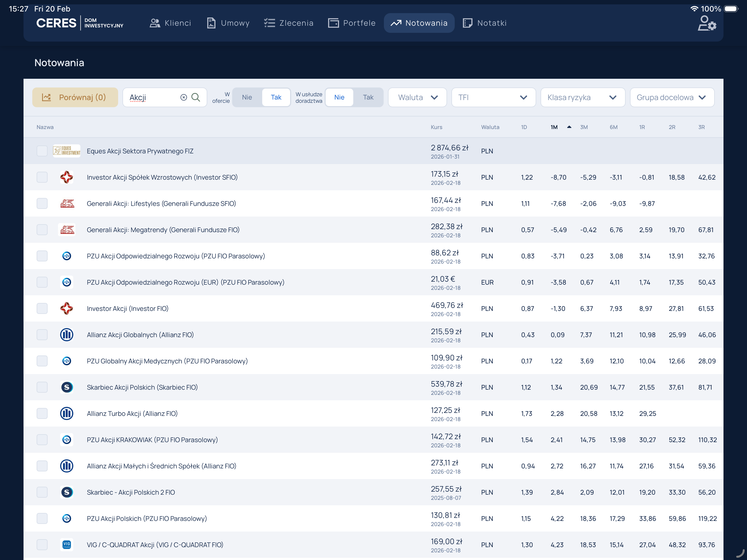The height and width of the screenshot is (560, 747).
Task: Open the Umowy tab
Action: coord(228,23)
